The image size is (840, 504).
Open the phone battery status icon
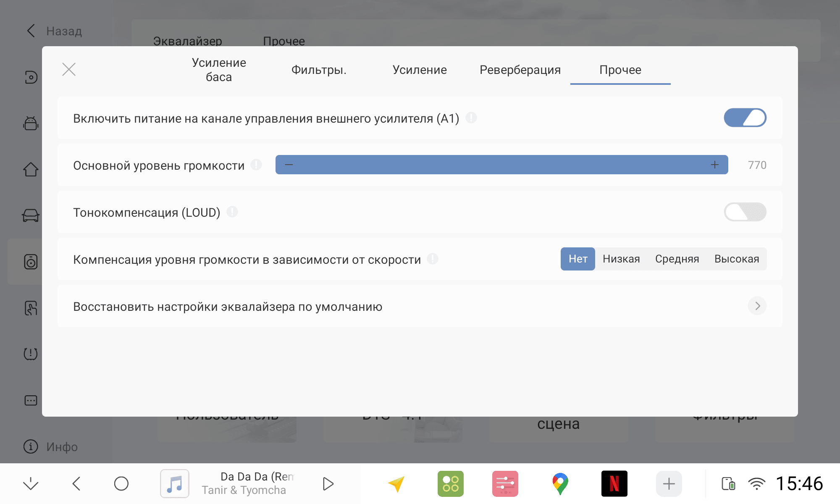pos(728,484)
